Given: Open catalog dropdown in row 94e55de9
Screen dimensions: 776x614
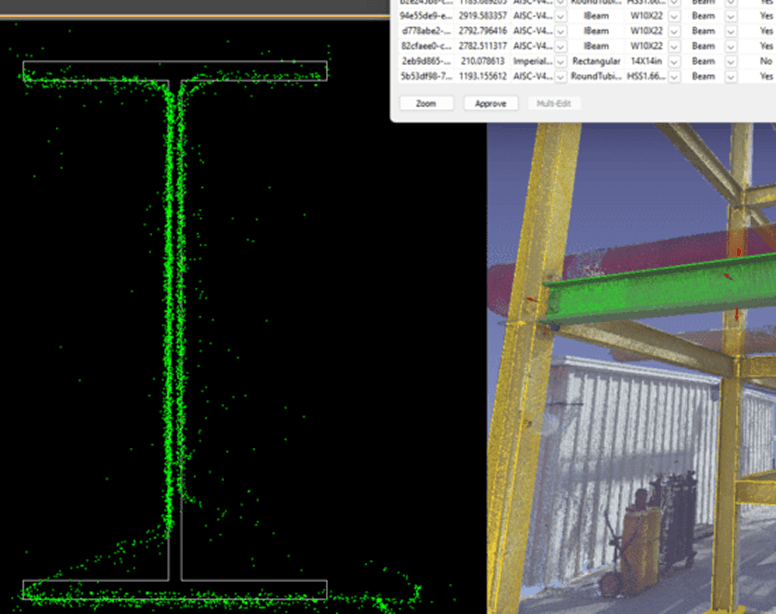Looking at the screenshot, I should (x=560, y=16).
